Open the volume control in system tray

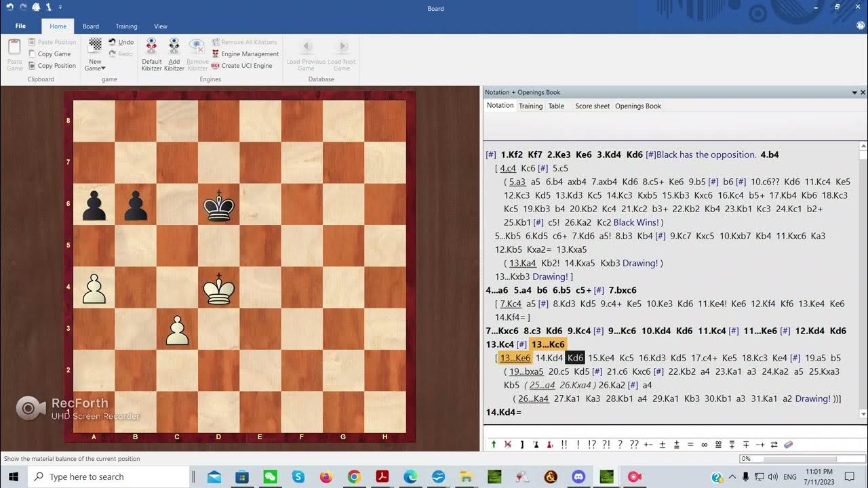tap(774, 477)
